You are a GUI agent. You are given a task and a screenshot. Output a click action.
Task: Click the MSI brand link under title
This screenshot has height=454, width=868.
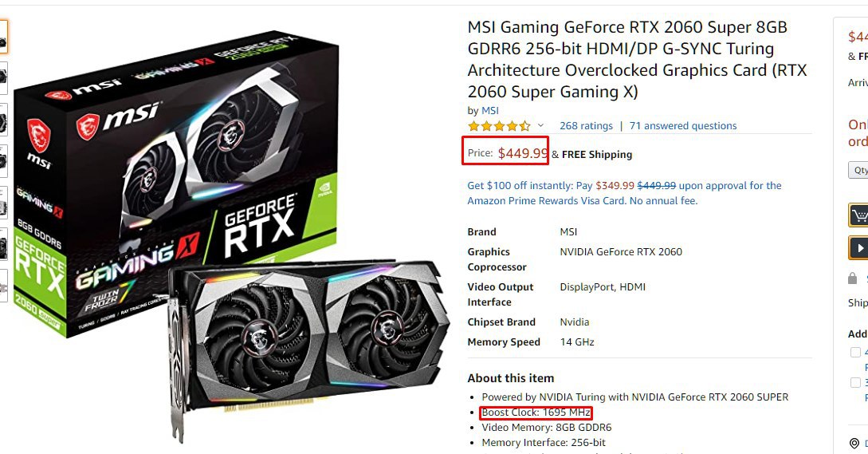tap(490, 110)
